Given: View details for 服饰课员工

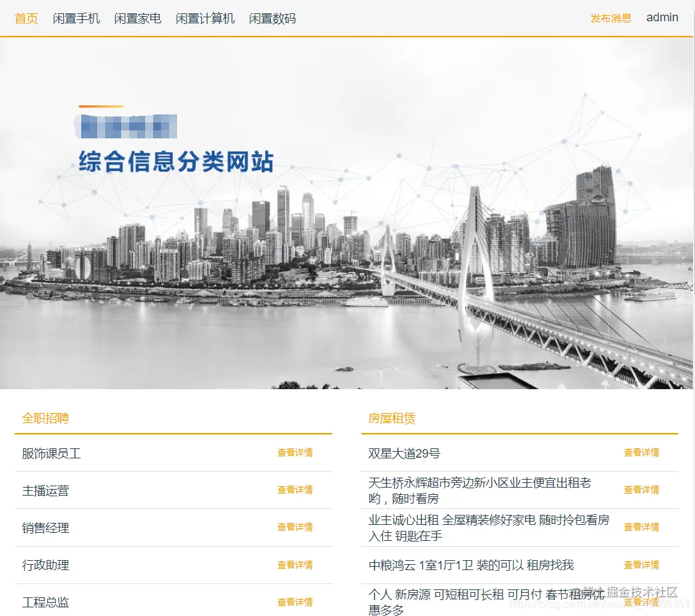Looking at the screenshot, I should pos(295,452).
